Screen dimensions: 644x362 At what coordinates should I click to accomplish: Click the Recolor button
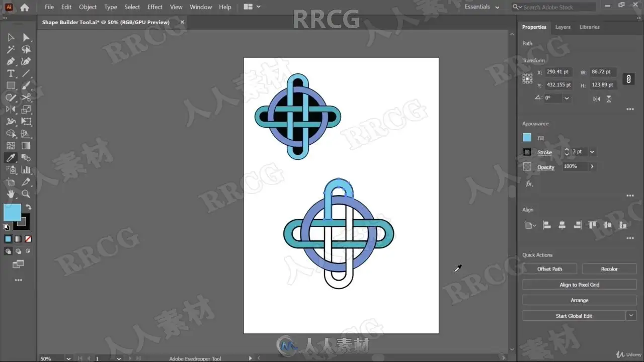pyautogui.click(x=609, y=269)
